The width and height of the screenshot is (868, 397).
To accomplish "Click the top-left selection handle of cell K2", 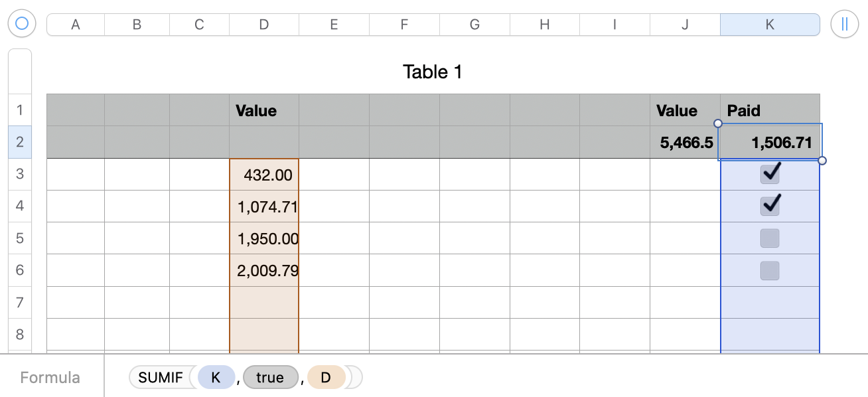I will tap(717, 123).
